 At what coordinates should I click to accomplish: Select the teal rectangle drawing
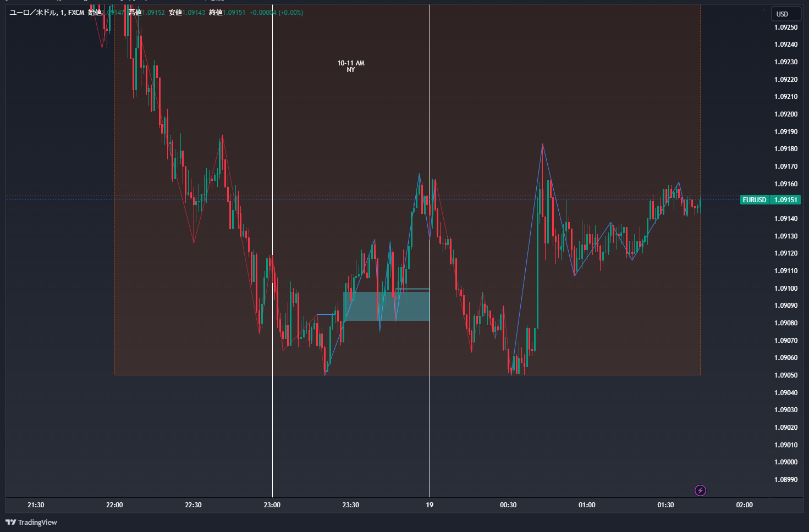[386, 306]
